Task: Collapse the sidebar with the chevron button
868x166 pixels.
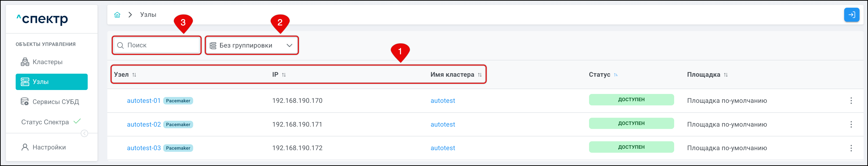Action: [85, 133]
